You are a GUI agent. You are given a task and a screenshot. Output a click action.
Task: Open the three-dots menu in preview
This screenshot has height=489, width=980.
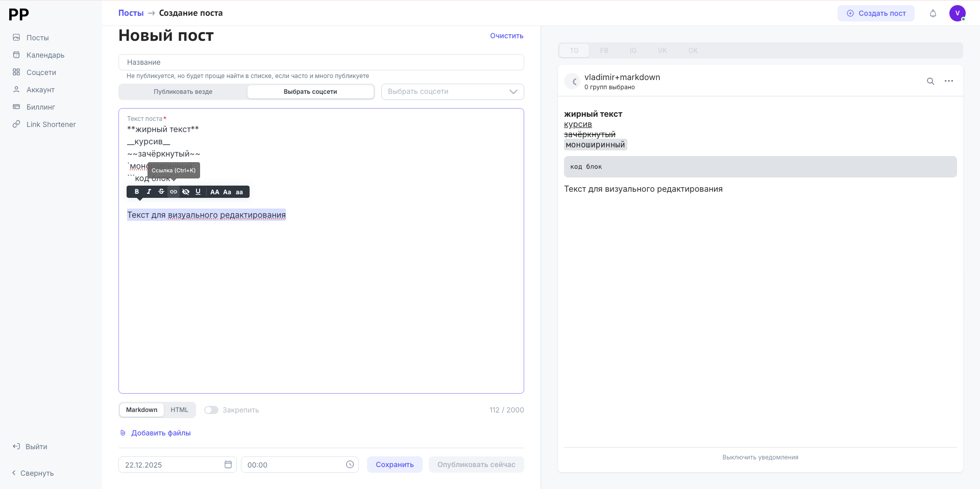949,81
